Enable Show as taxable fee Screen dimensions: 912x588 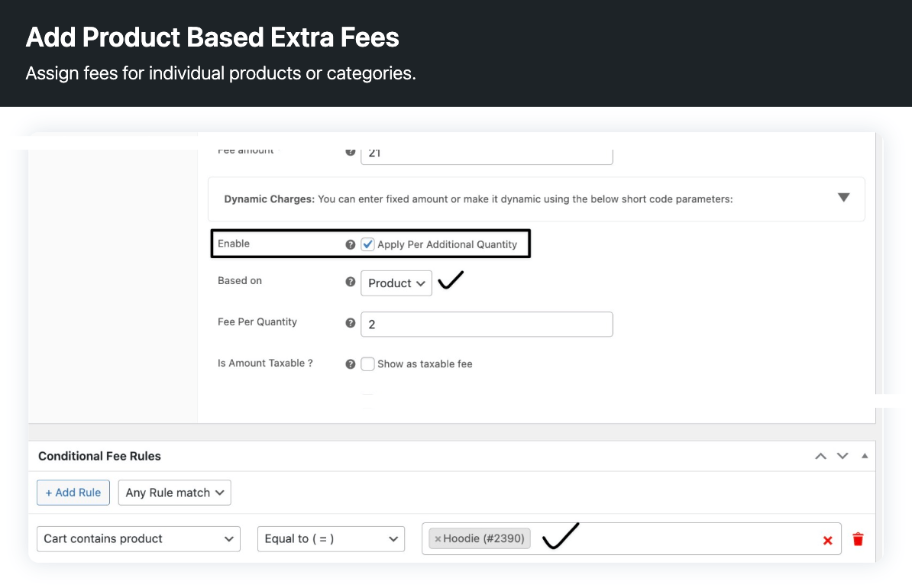coord(367,363)
